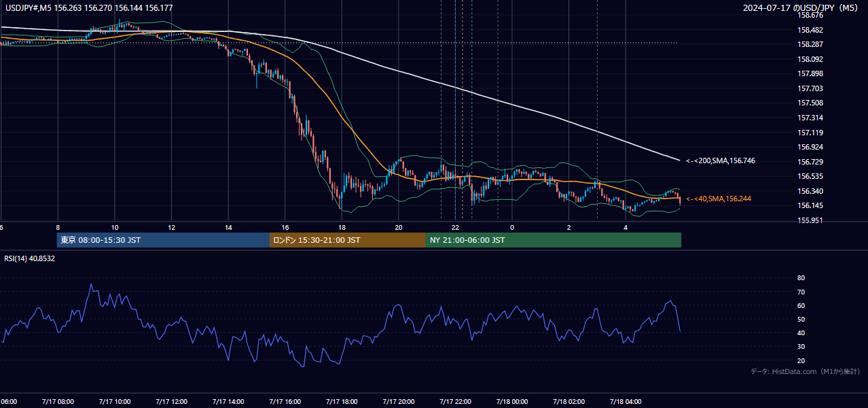Viewport: 868px width, 408px height.
Task: Click the 東京 08:00-15:30 JST session bar
Action: pos(163,240)
